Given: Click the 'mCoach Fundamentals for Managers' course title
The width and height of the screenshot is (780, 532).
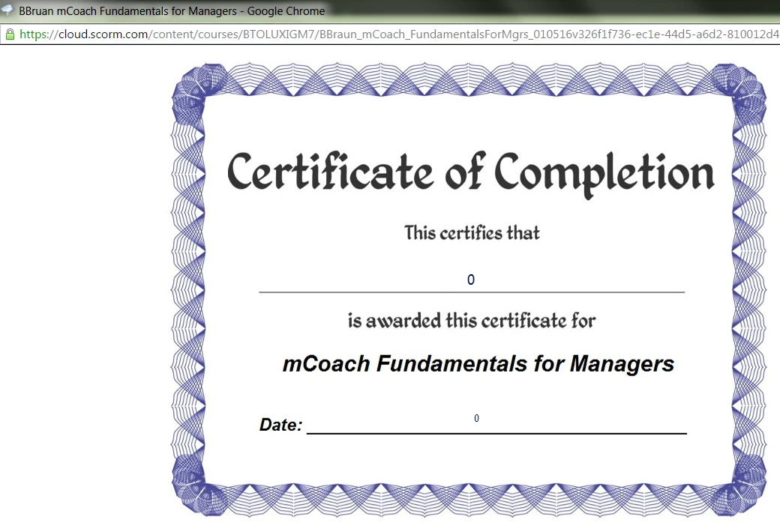Looking at the screenshot, I should pyautogui.click(x=478, y=364).
